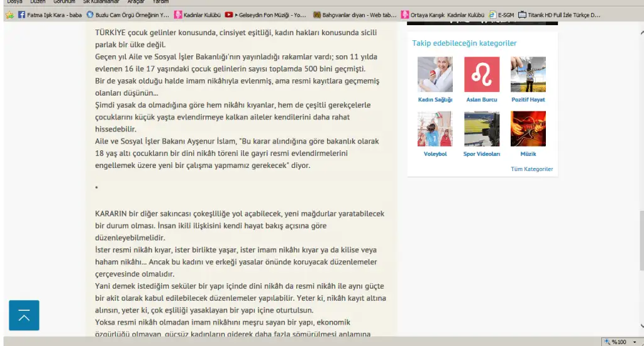The image size is (644, 346).
Task: Click the scrollbar up arrow
Action: click(642, 33)
